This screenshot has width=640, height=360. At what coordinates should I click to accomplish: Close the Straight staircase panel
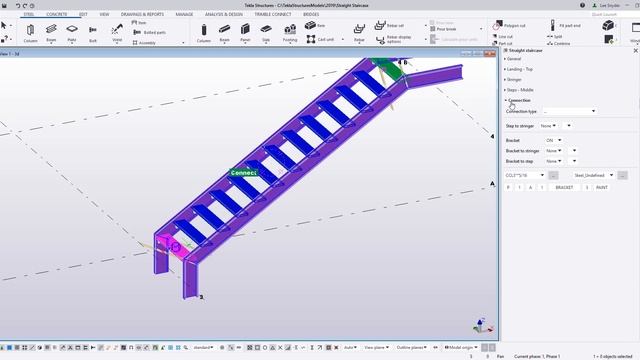636,50
